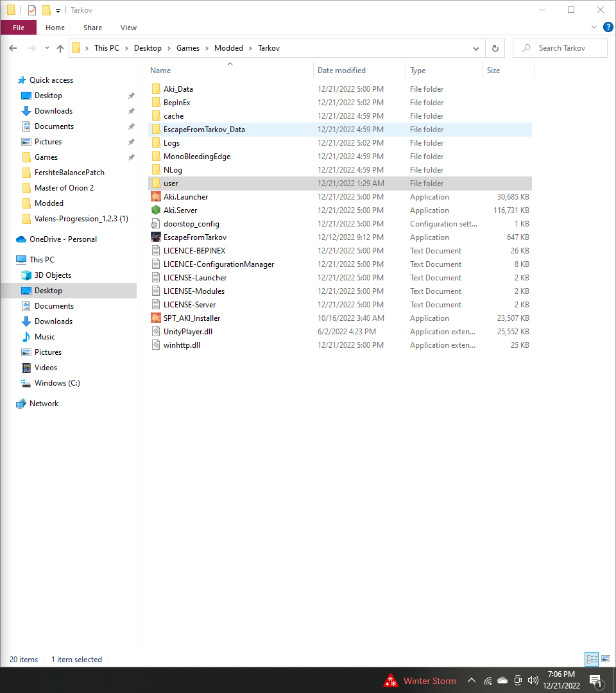This screenshot has width=616, height=693.
Task: Click Games in the address breadcrumb
Action: tap(188, 48)
